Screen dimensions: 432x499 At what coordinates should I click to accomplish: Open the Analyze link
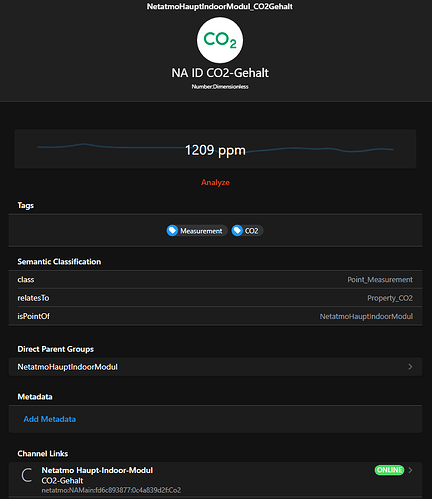click(215, 182)
